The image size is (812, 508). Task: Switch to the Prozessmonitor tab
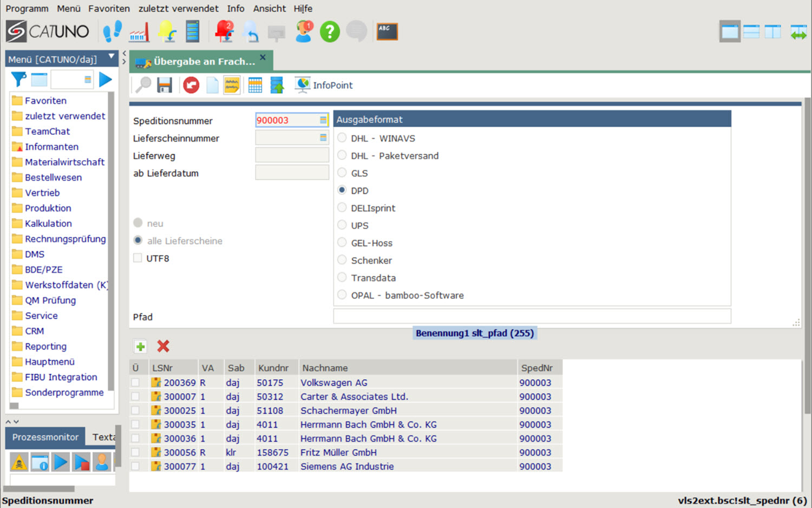click(x=45, y=437)
